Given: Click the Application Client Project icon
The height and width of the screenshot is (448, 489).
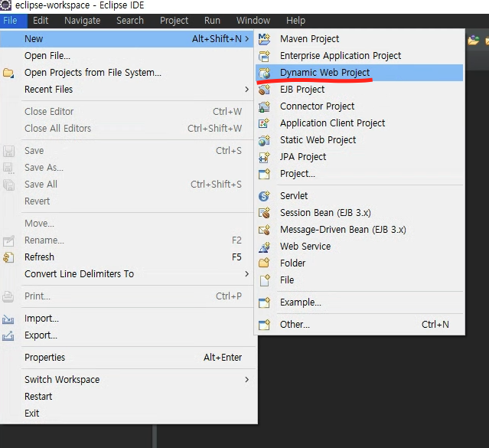Looking at the screenshot, I should pos(264,123).
